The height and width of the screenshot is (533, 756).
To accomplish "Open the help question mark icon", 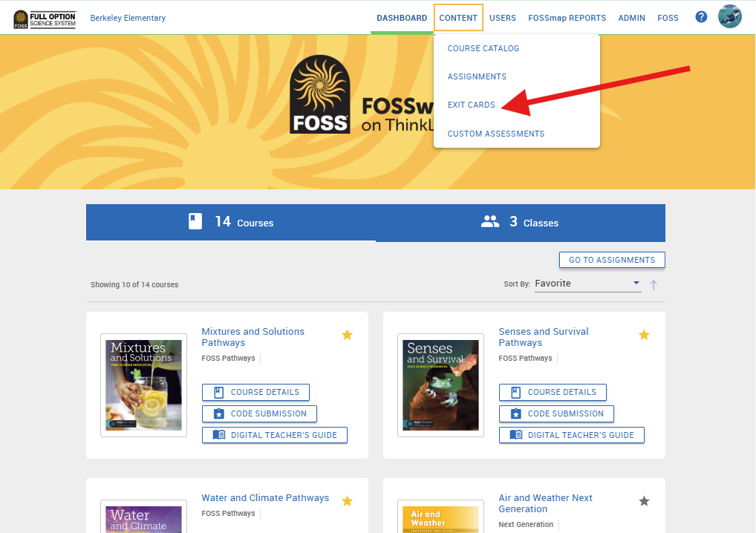I will pos(701,17).
